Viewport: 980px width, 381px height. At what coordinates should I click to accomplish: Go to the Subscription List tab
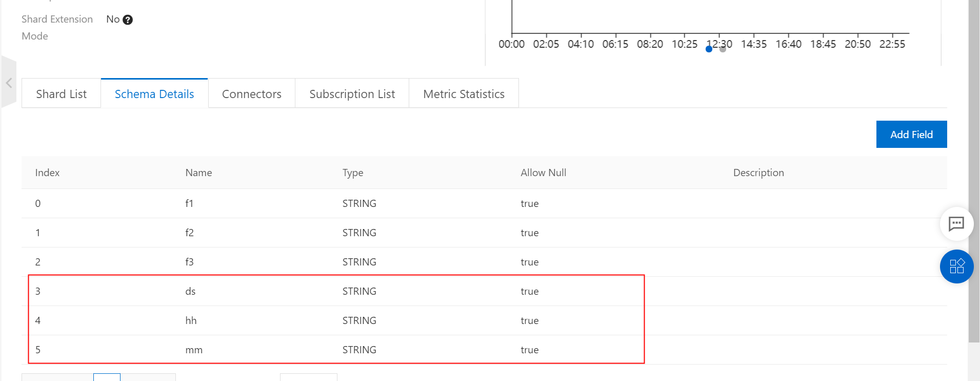pos(352,94)
